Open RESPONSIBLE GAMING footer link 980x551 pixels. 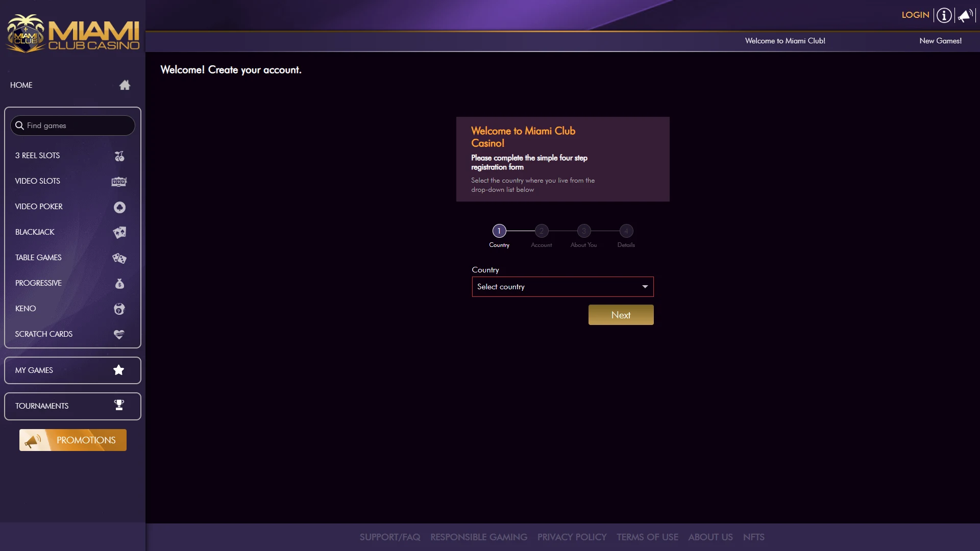click(479, 537)
